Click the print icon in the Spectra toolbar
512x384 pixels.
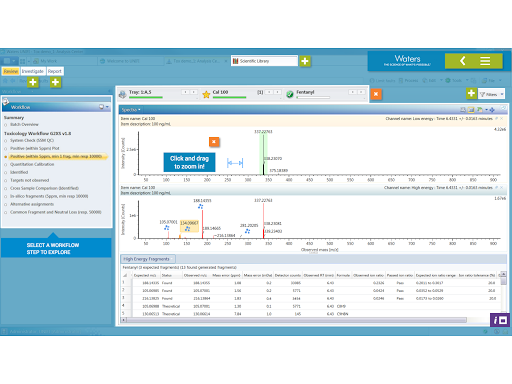463,109
